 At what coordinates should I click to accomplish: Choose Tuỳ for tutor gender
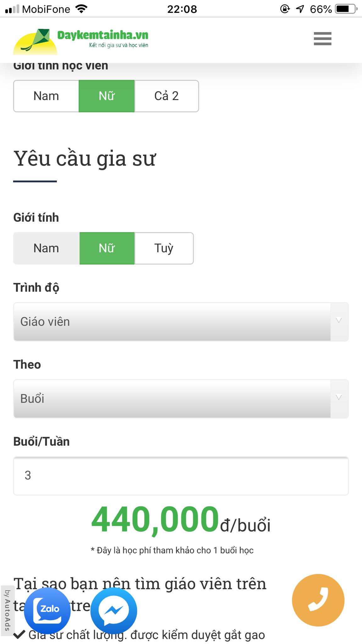pyautogui.click(x=164, y=248)
